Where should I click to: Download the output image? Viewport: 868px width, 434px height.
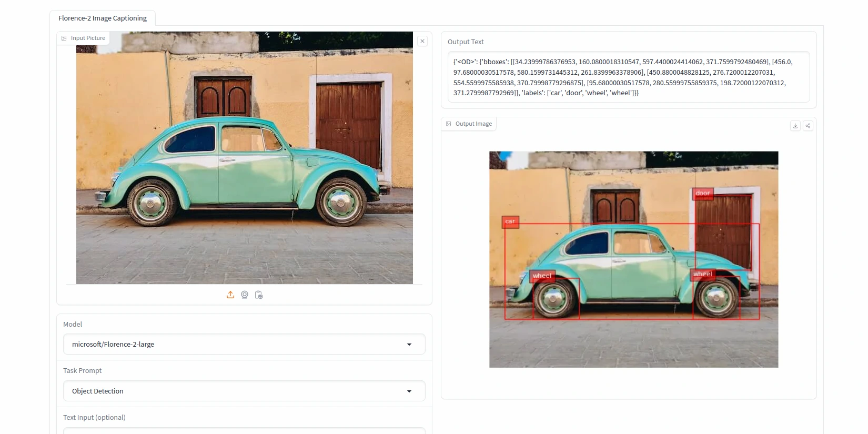pyautogui.click(x=795, y=126)
